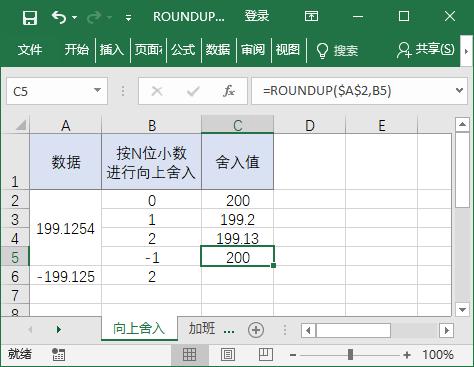Screen dimensions: 474x367
Task: Open Ribbon Display Options icon
Action: pyautogui.click(x=311, y=16)
